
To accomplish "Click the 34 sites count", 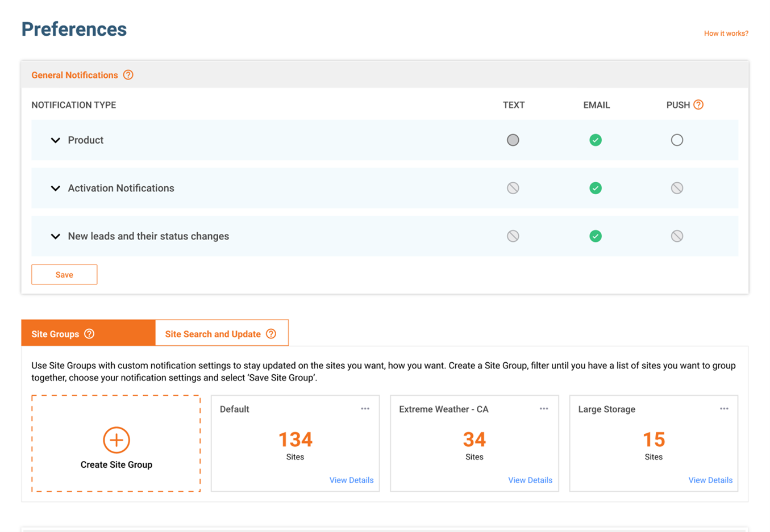I will (x=475, y=439).
